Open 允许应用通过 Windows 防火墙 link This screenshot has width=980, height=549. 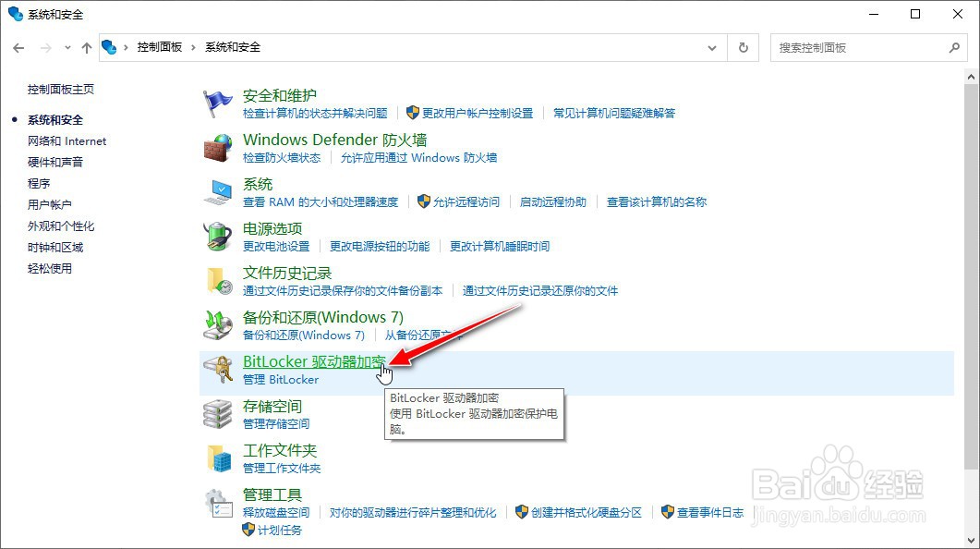[x=418, y=157]
